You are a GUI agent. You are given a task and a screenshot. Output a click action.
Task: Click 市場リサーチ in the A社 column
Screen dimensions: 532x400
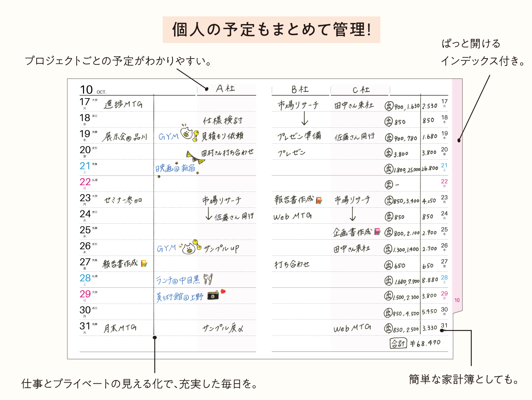222,200
